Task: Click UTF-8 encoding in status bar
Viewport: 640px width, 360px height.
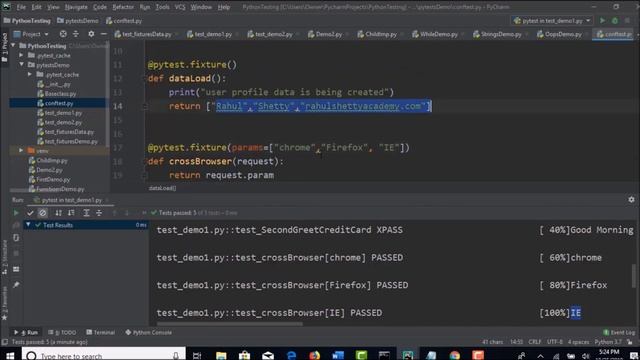Action: click(555, 342)
